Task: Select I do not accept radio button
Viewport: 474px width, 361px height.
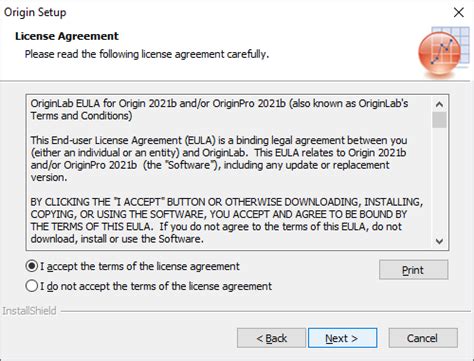Action: pos(32,286)
